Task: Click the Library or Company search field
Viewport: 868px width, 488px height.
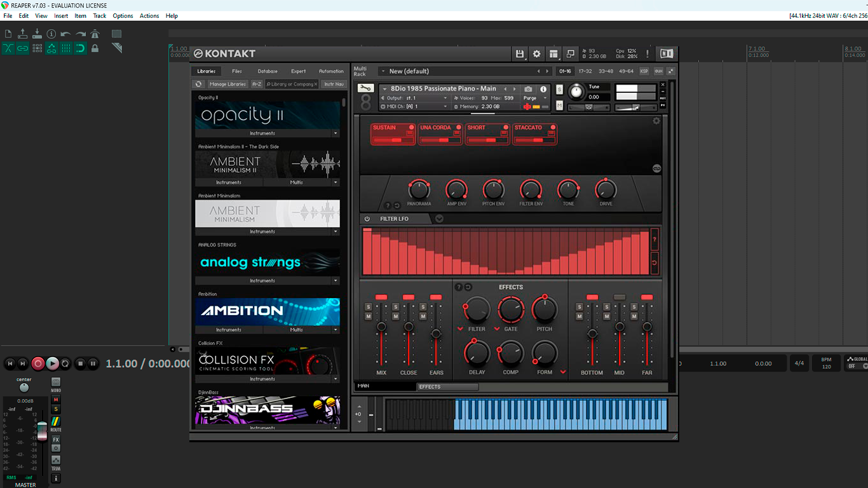Action: pos(292,84)
